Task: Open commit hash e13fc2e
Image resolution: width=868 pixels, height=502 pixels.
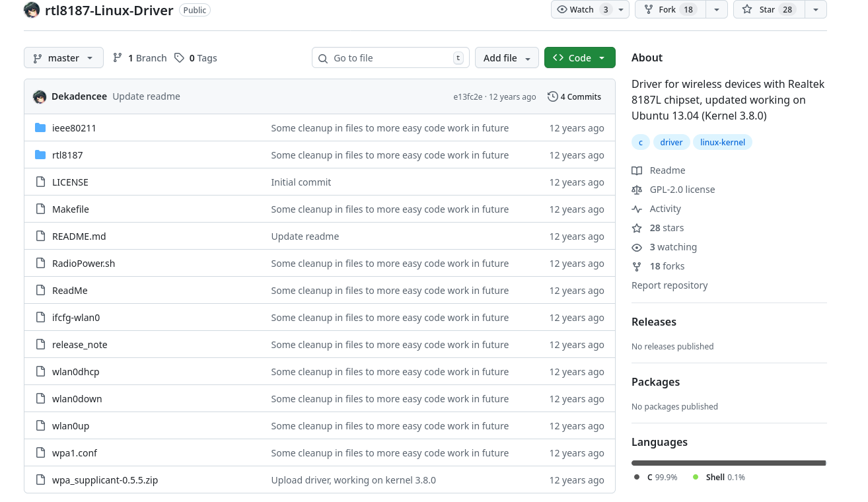Action: click(x=468, y=96)
